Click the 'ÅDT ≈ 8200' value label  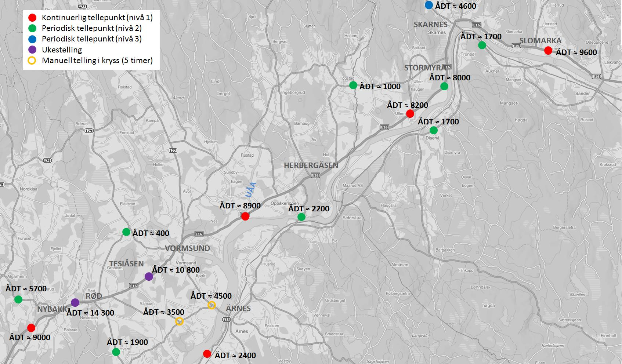408,105
